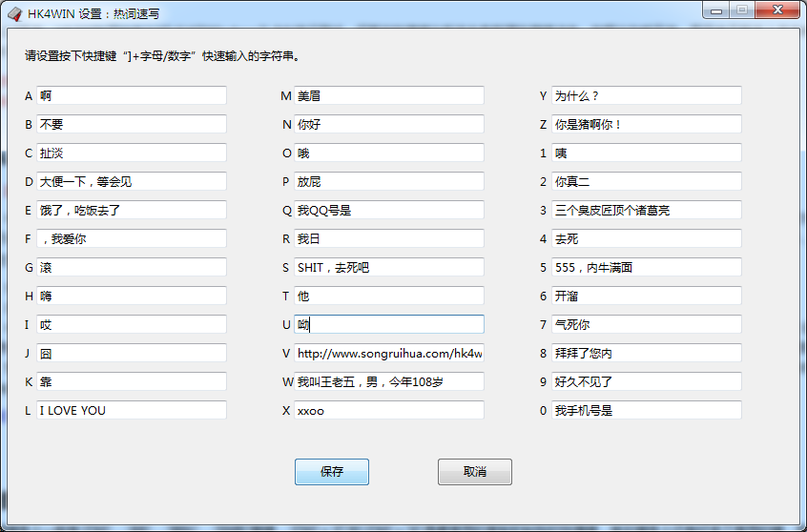Click the active U field containing 呦

tap(389, 325)
